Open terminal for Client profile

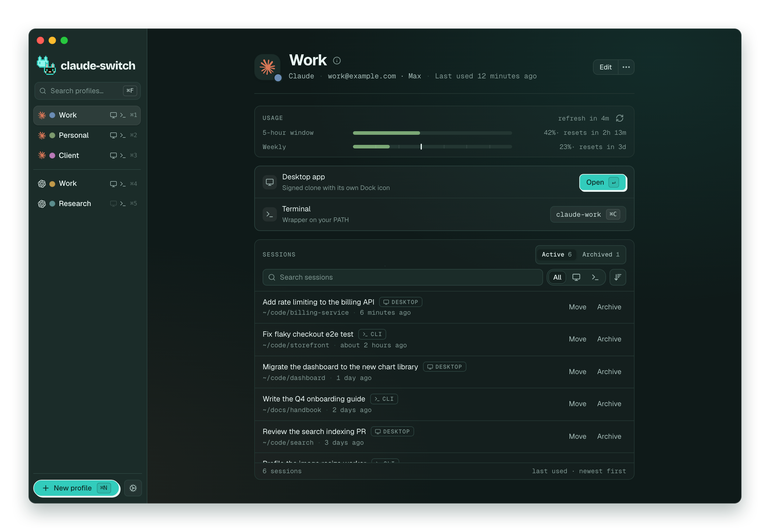tap(123, 156)
